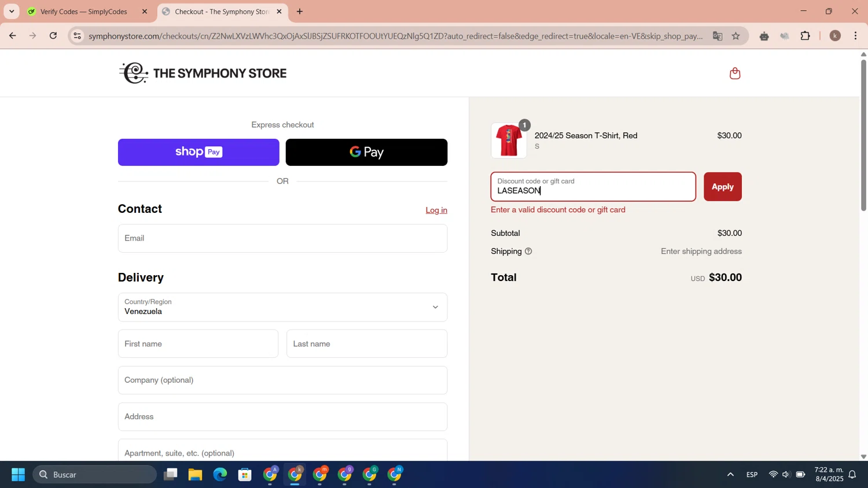
Task: Pay with Shop Pay button
Action: 198,152
